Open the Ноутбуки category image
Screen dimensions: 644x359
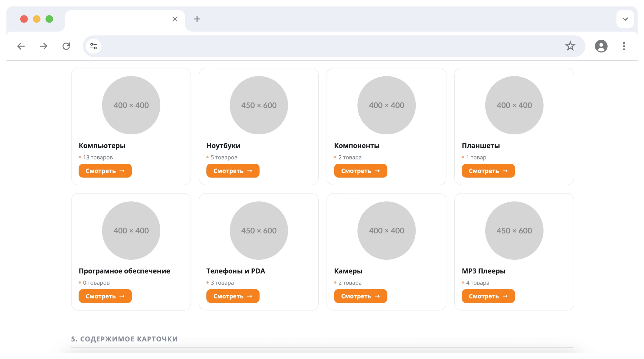259,105
